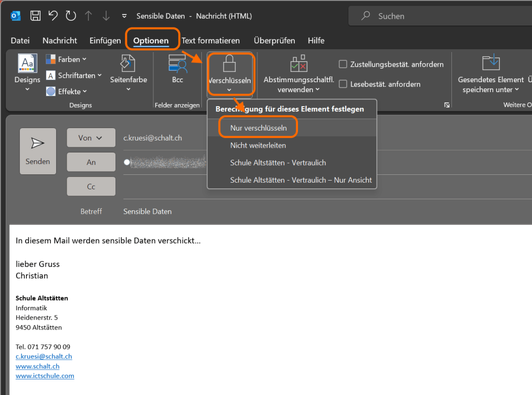
Task: Click the Undo arrow icon
Action: click(x=53, y=16)
